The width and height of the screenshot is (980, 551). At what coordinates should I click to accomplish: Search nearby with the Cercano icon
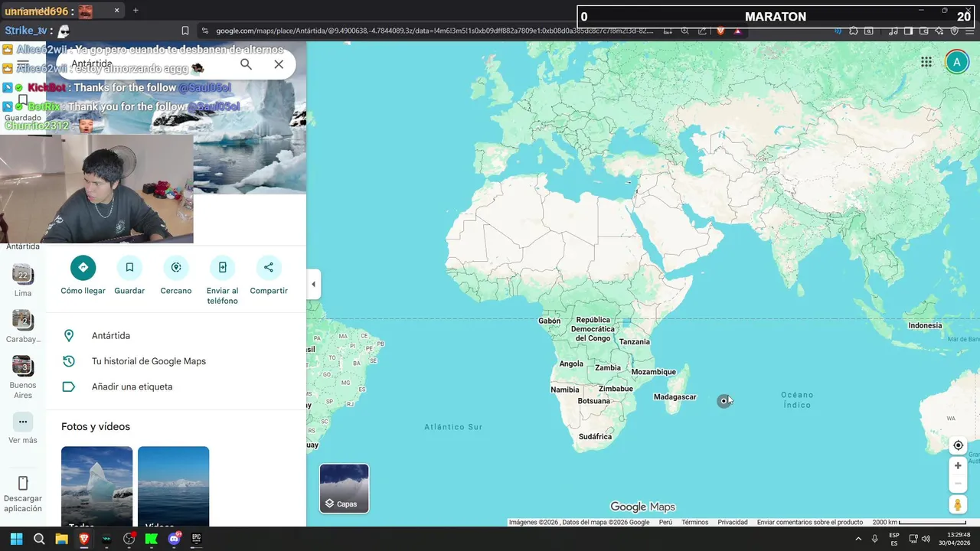pos(176,267)
